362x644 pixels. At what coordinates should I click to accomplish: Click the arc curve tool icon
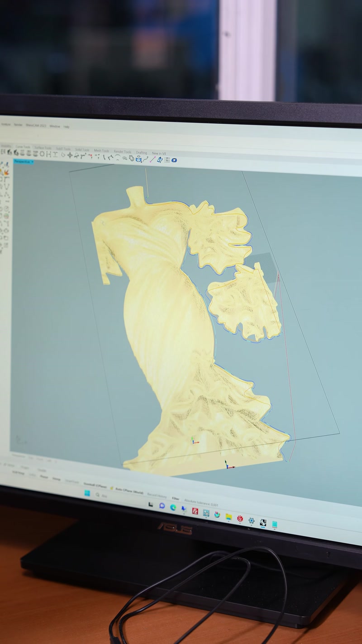[117, 158]
